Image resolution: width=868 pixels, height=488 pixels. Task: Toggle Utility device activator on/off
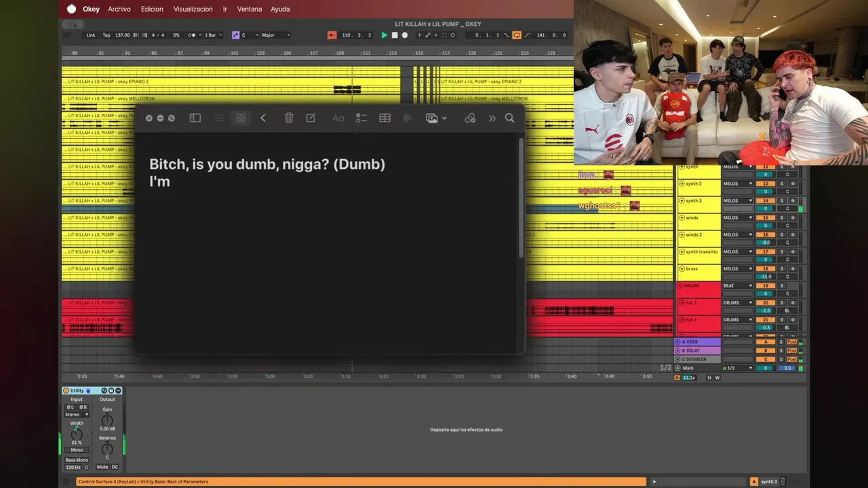(66, 390)
